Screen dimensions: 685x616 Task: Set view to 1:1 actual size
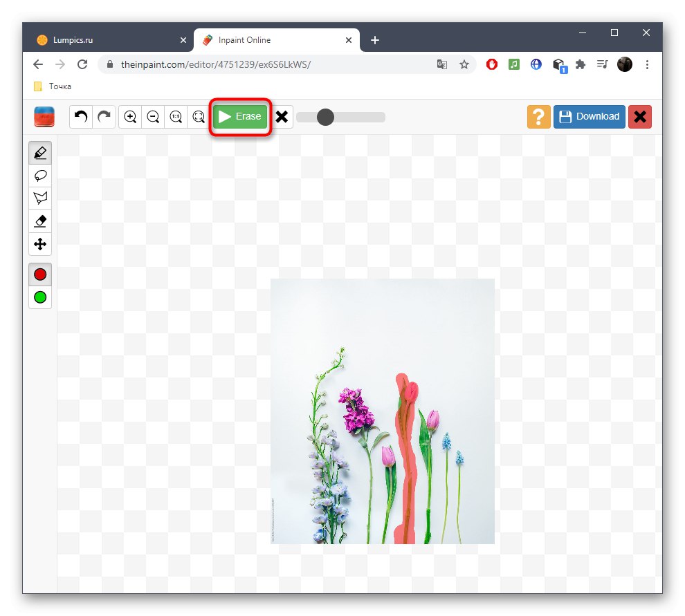pyautogui.click(x=175, y=117)
